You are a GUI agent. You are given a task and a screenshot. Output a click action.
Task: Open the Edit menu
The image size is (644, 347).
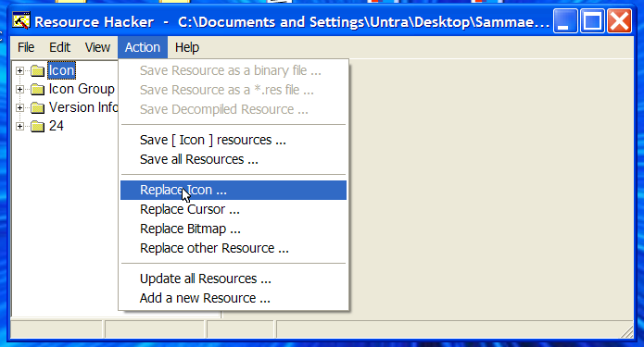coord(59,47)
